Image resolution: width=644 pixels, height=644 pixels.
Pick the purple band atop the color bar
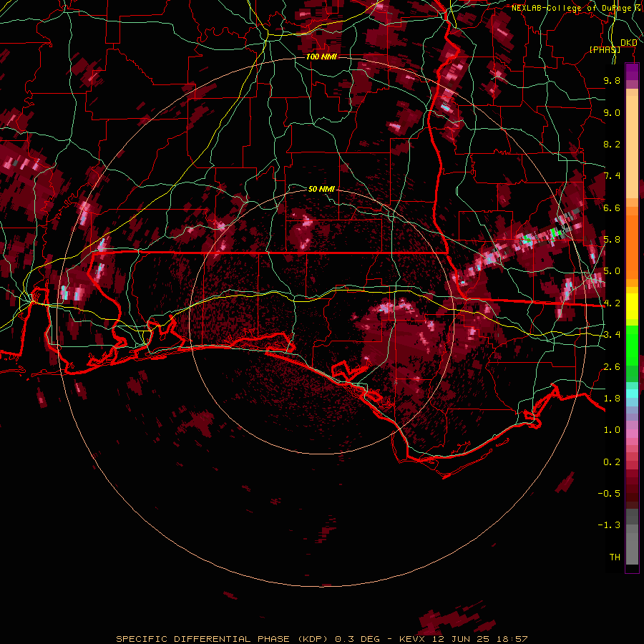[632, 72]
